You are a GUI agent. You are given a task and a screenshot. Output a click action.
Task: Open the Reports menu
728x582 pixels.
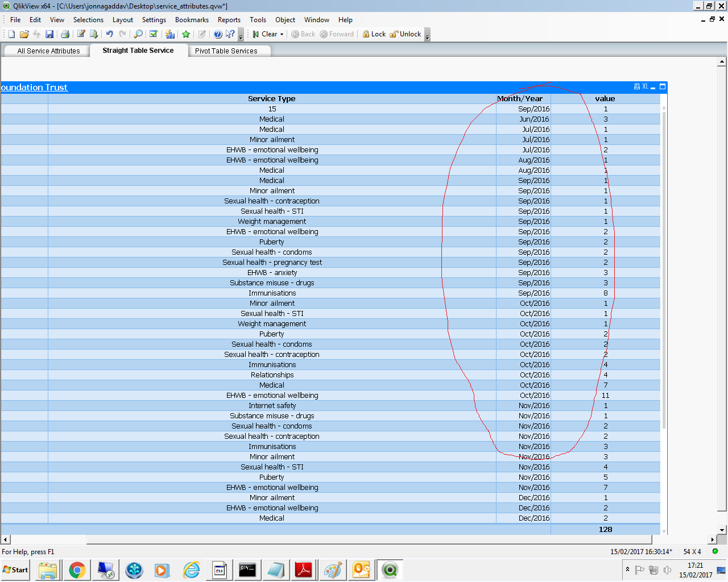(x=229, y=19)
